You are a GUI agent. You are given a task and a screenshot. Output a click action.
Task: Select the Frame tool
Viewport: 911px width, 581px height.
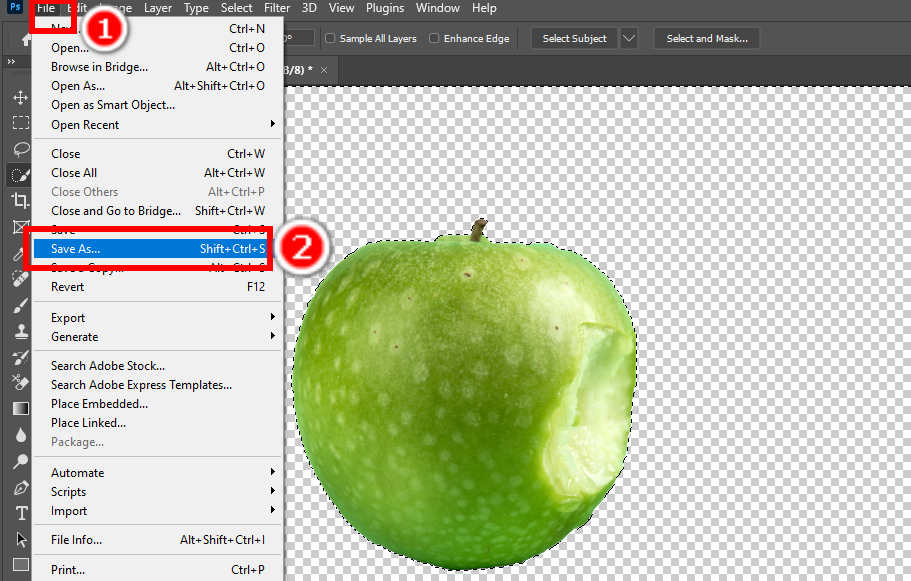21,226
